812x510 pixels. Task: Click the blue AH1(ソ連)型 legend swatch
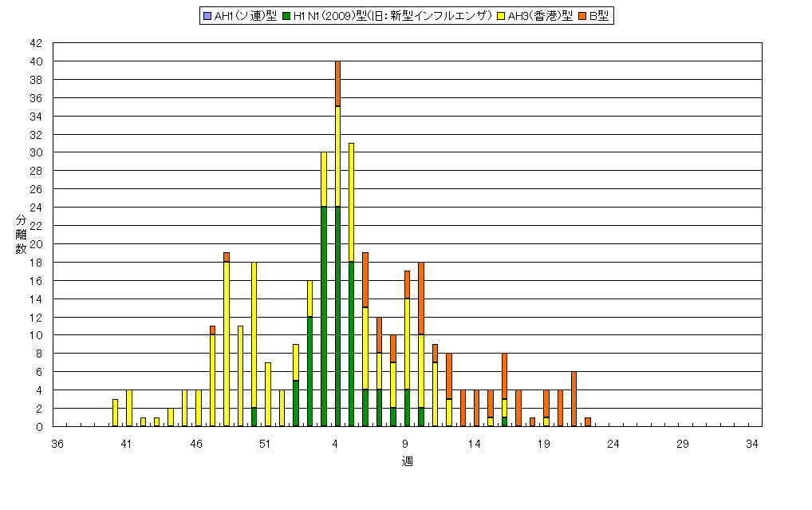(x=207, y=16)
